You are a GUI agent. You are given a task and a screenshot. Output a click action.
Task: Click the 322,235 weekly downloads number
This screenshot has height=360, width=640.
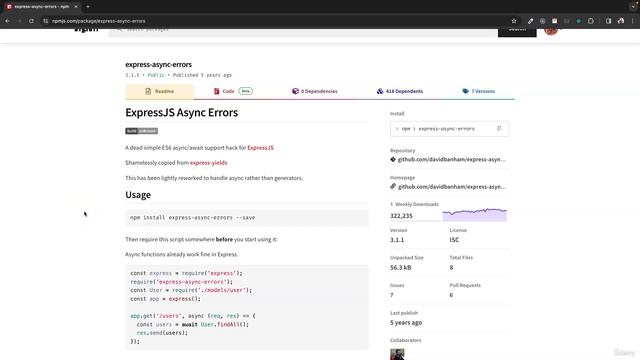coord(401,216)
